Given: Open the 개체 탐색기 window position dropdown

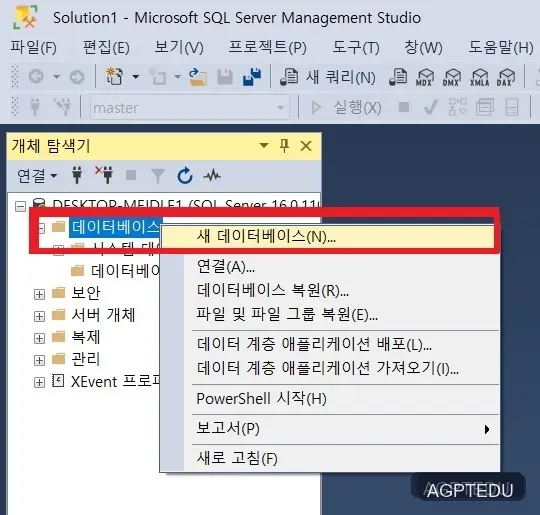Looking at the screenshot, I should click(264, 146).
